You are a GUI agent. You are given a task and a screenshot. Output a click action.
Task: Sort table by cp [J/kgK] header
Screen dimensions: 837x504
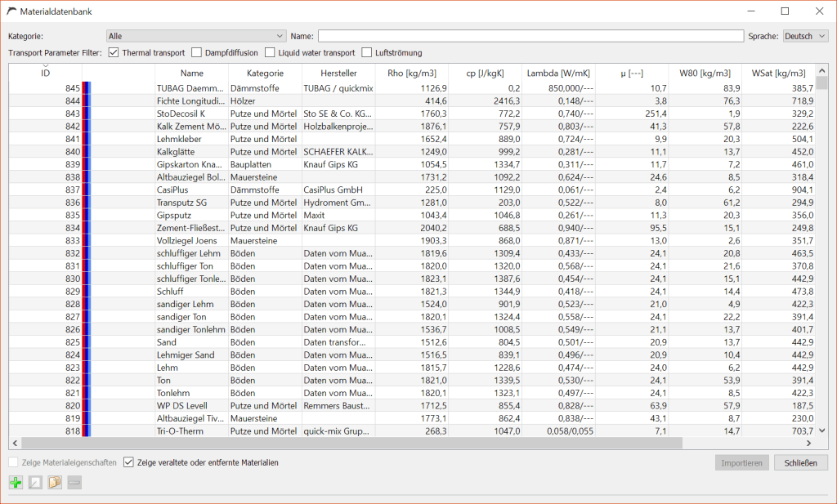(486, 73)
